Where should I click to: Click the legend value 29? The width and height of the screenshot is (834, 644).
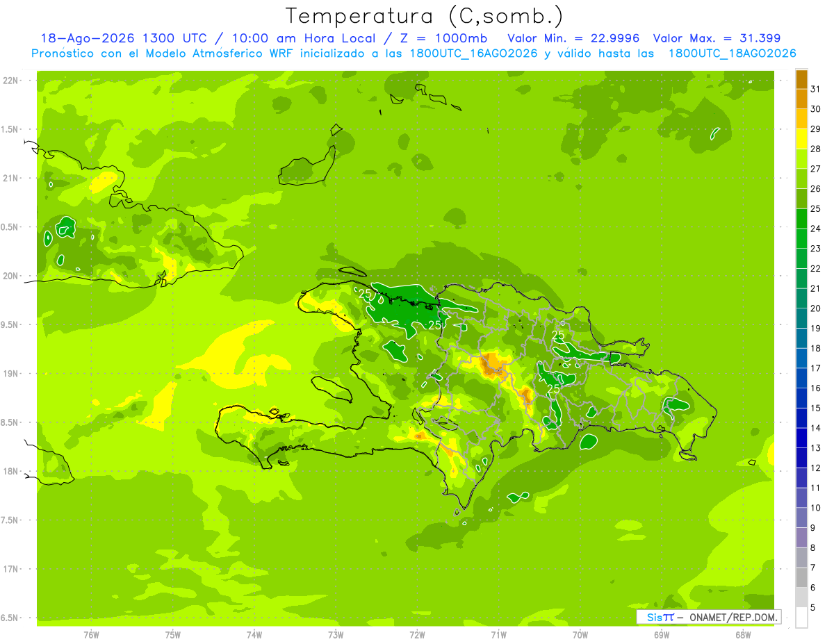[x=816, y=129]
